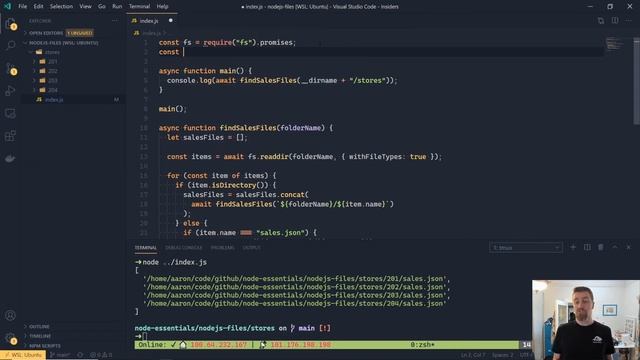Click the VS Code logo in the title bar
640x360 pixels.
coord(7,6)
